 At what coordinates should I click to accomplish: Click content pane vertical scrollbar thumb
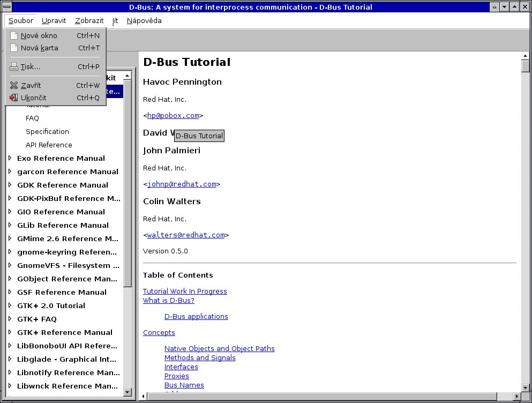tap(525, 65)
